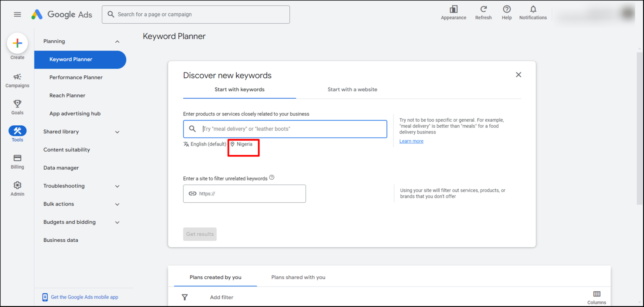The height and width of the screenshot is (307, 644).
Task: Click the top search for page or campaign box
Action: pos(196,15)
